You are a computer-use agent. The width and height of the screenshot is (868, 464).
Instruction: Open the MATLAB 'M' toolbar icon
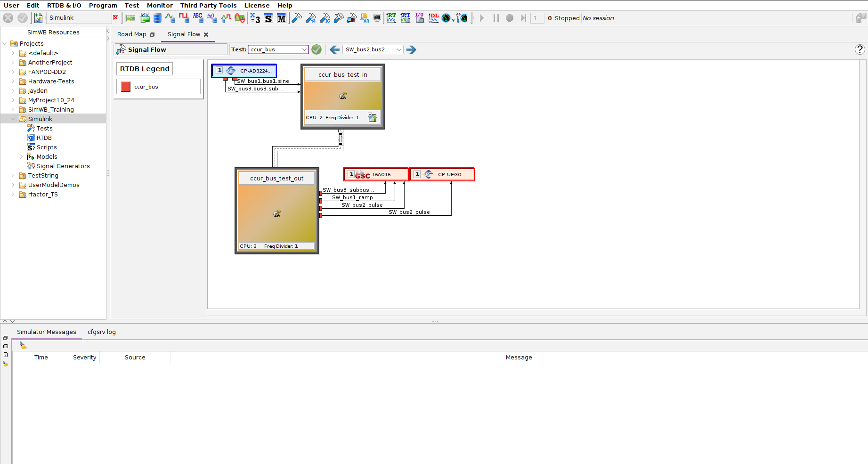click(x=282, y=18)
